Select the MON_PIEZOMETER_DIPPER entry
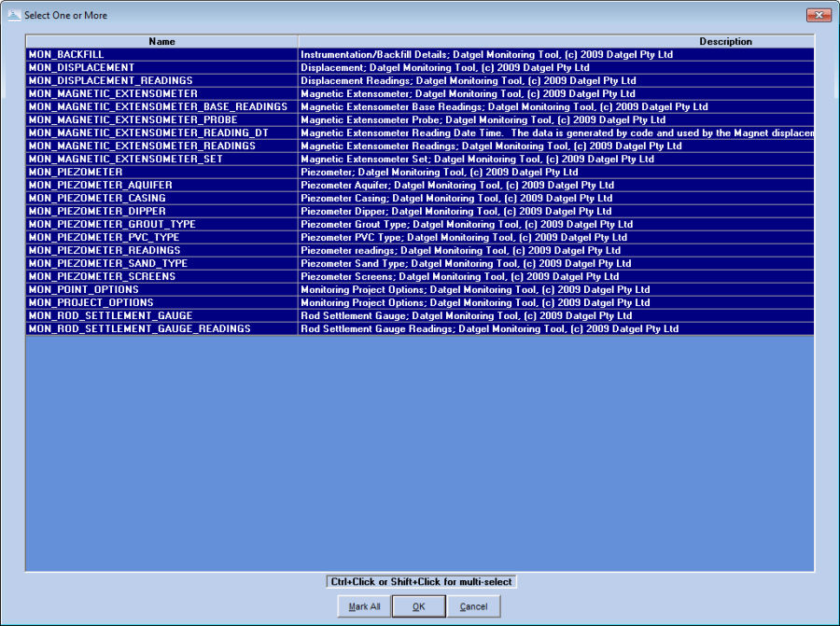 point(97,212)
